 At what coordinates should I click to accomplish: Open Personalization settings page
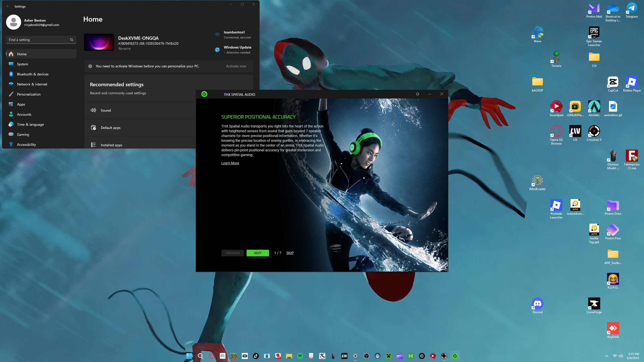pyautogui.click(x=29, y=94)
